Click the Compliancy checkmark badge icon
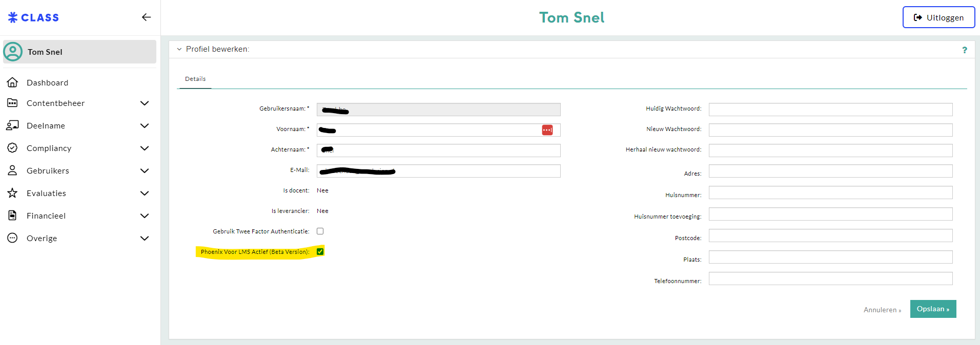The height and width of the screenshot is (345, 980). 12,148
